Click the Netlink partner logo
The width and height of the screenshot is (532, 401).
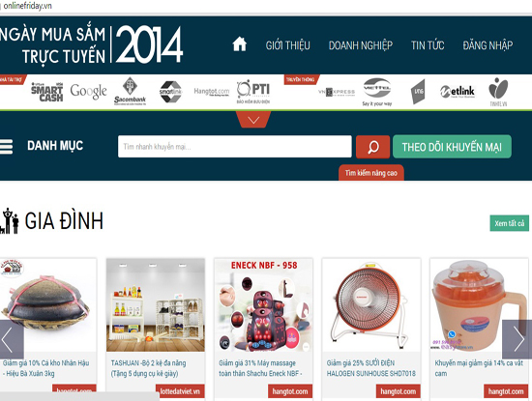click(458, 92)
